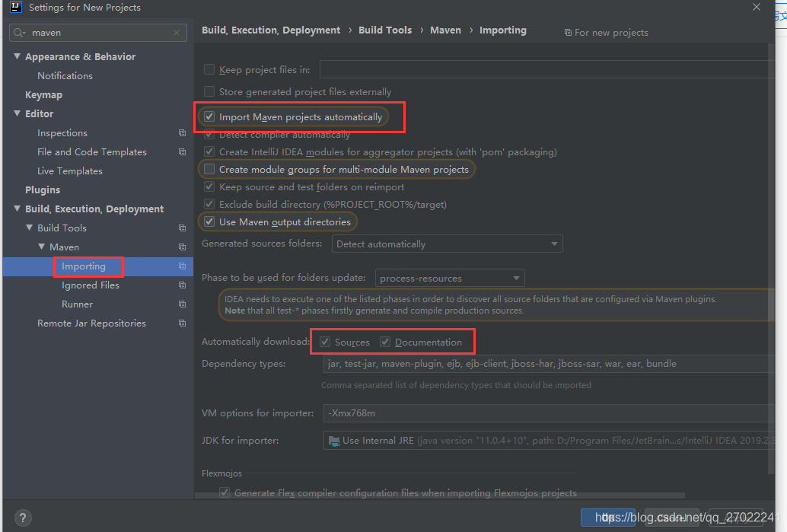Collapse Build, Execution, Deployment tree node
The height and width of the screenshot is (532, 787).
[x=17, y=209]
